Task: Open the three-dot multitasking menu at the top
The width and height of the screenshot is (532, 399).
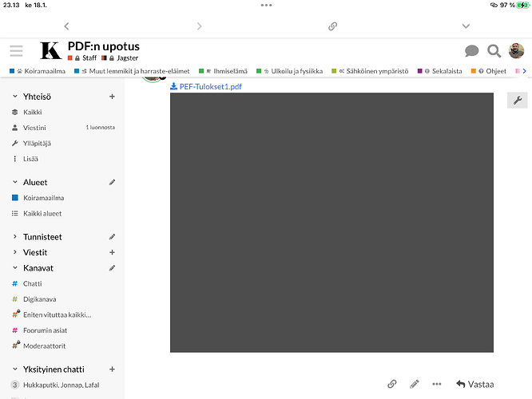Action: tap(266, 5)
